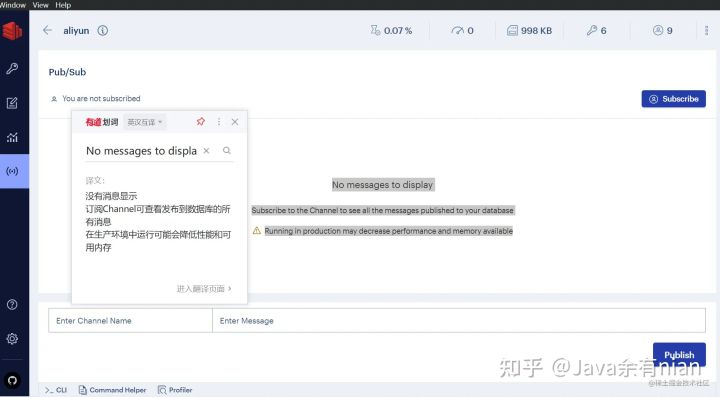Focus the Enter Message field
The image size is (720, 397).
459,320
